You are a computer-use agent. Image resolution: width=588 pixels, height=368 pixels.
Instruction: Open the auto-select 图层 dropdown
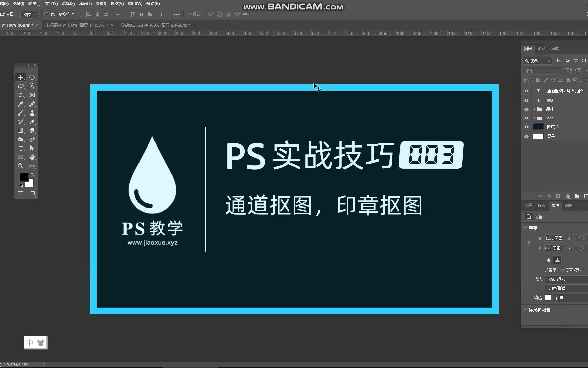(30, 14)
